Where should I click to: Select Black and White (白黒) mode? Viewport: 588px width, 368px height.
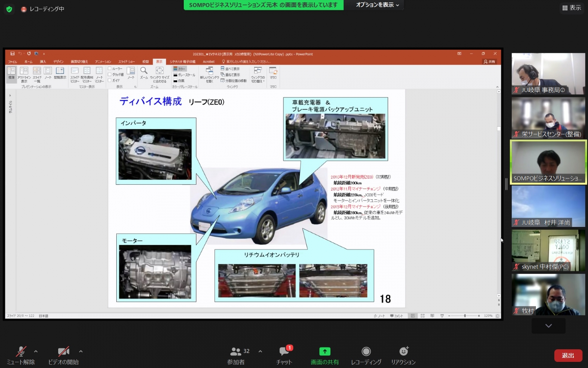[179, 81]
